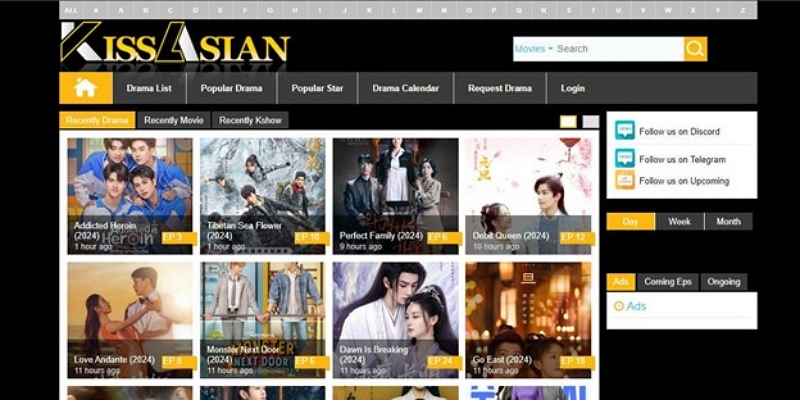Screen dimensions: 800x400
Task: Open the Drama Calendar page
Action: click(406, 88)
